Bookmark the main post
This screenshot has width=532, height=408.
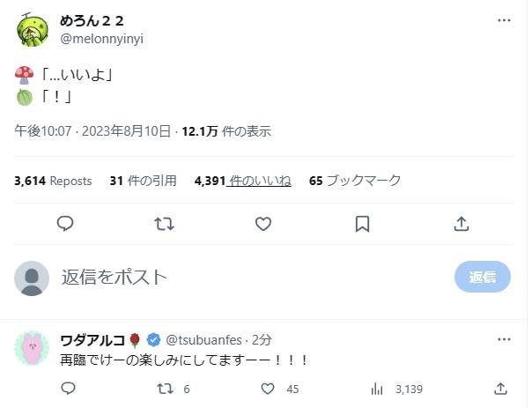coord(362,224)
